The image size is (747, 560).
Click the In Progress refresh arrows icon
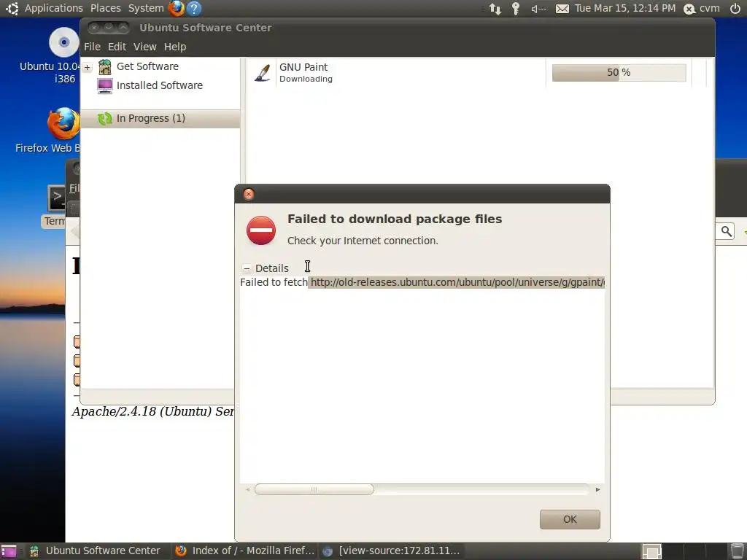pyautogui.click(x=105, y=119)
